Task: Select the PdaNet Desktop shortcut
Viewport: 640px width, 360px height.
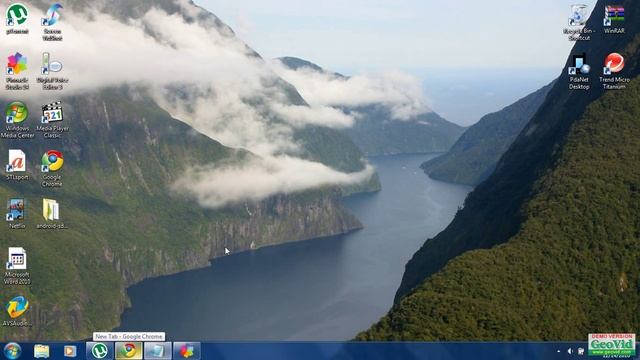Action: point(579,71)
